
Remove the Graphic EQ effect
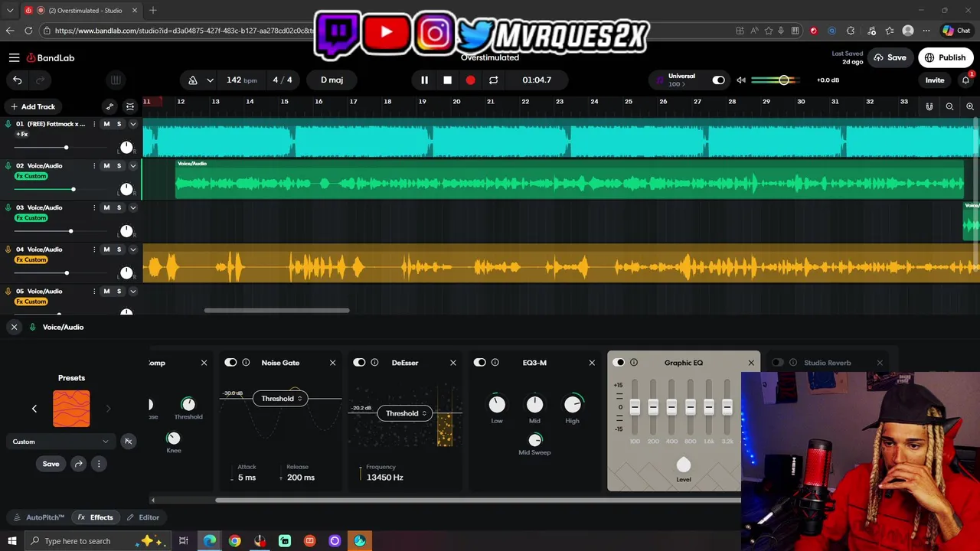751,363
